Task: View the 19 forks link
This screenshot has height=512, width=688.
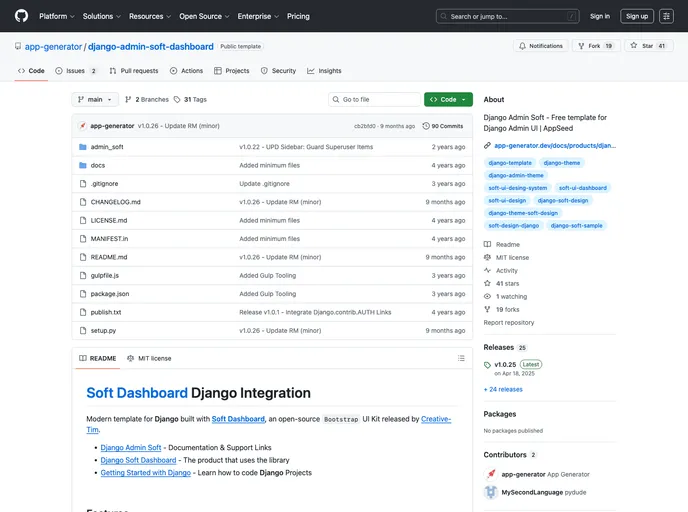Action: coord(502,309)
